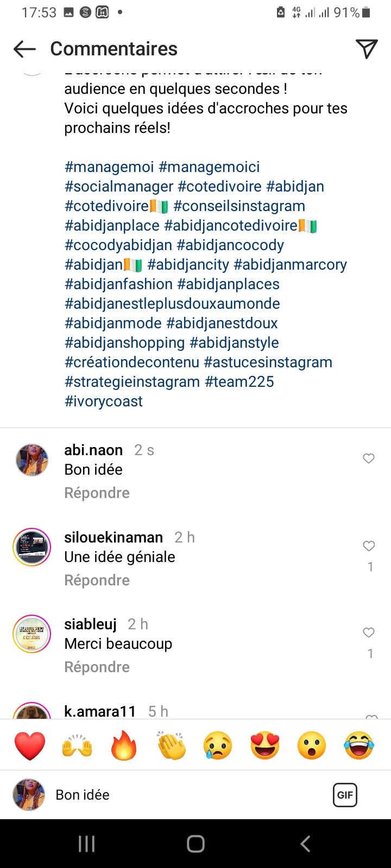Tap the back arrow beside Commentaires
Viewport: 391px width, 868px height.
24,49
